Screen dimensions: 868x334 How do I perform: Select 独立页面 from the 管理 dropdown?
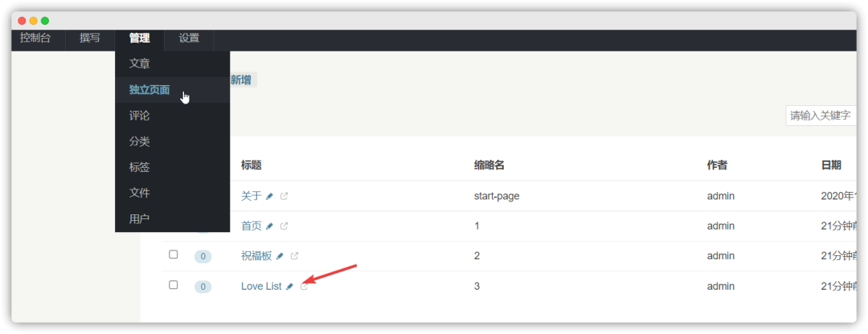(x=172, y=90)
